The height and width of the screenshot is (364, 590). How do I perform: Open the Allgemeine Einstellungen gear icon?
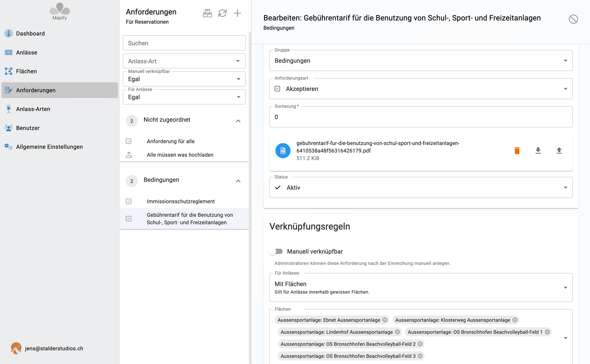tap(9, 147)
